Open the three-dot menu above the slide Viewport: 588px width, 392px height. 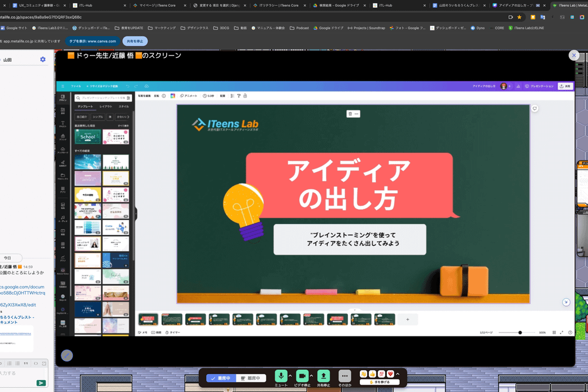tap(356, 113)
